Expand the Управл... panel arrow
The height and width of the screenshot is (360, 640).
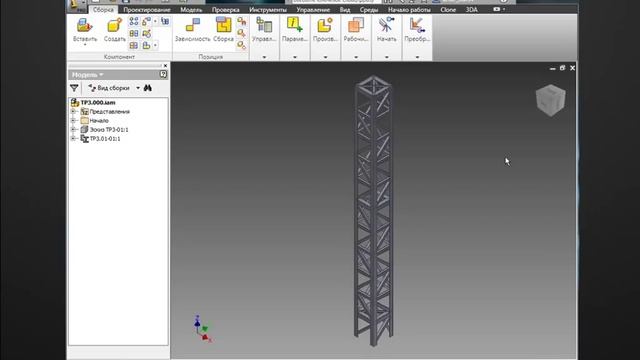click(x=264, y=57)
